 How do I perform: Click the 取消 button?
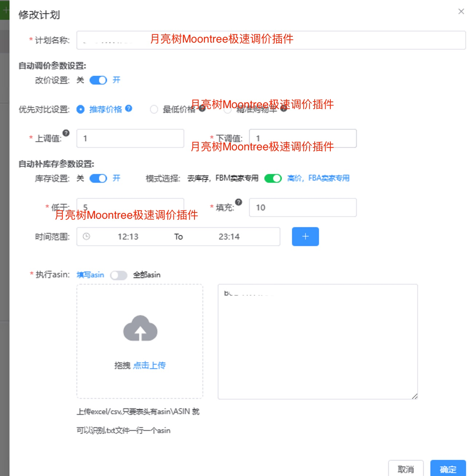(x=405, y=469)
